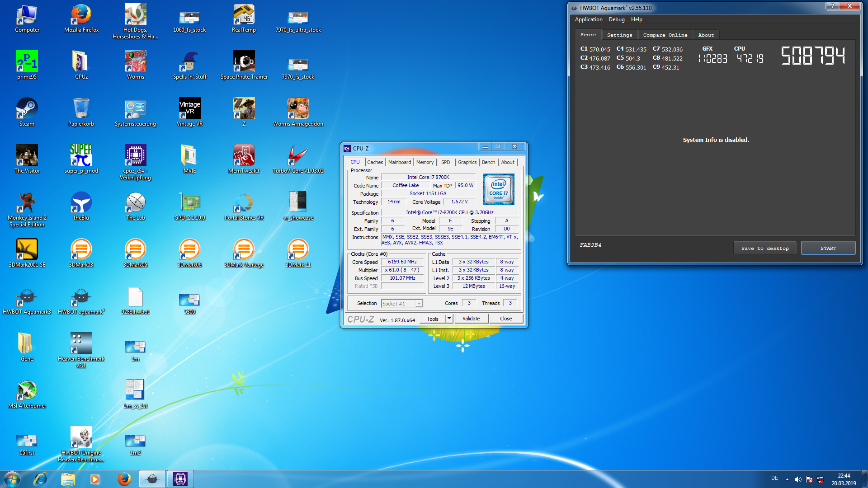Switch to the Memory tab in CPU-Z

tap(425, 162)
